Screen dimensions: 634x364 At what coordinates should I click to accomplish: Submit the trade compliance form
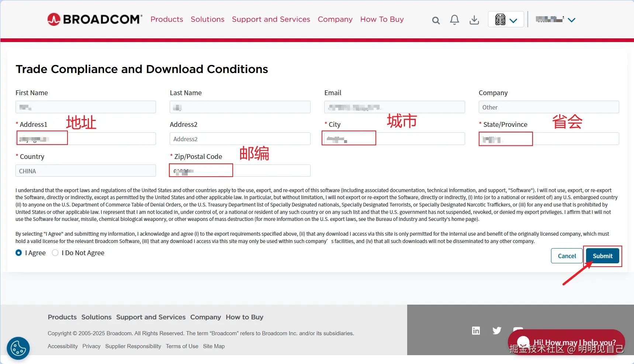click(603, 256)
